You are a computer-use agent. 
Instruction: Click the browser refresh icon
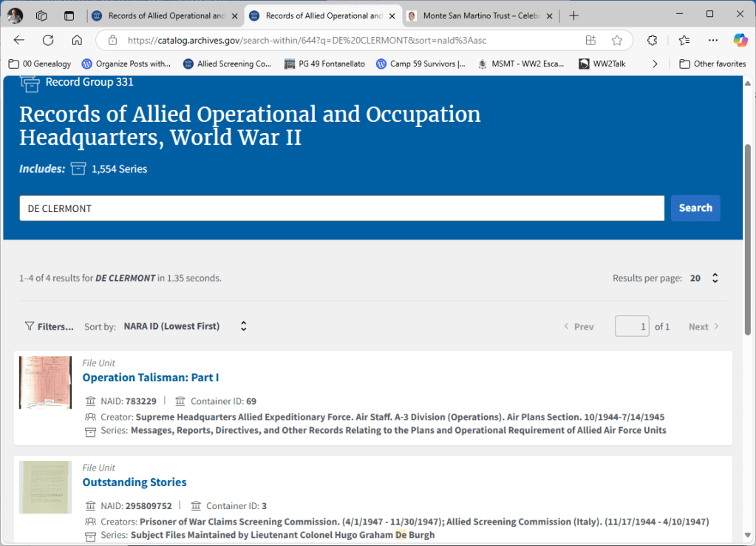[x=48, y=40]
